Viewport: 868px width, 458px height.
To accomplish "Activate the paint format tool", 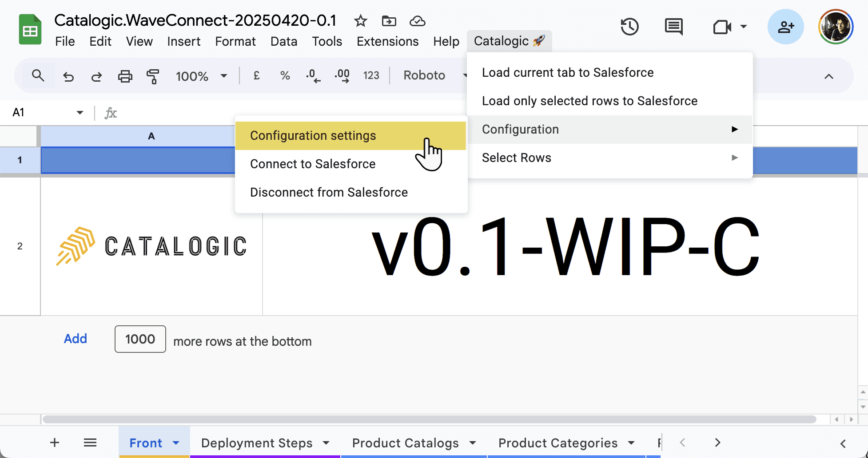I will (x=153, y=76).
